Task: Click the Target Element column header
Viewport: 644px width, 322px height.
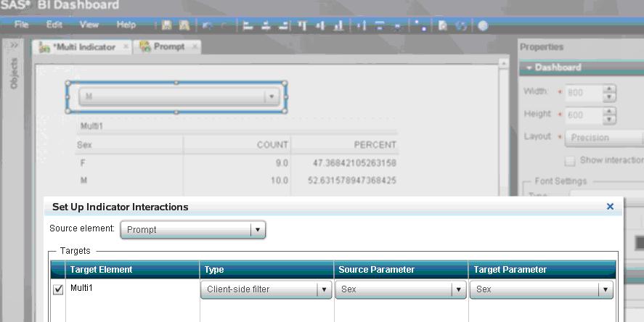Action: pyautogui.click(x=132, y=270)
